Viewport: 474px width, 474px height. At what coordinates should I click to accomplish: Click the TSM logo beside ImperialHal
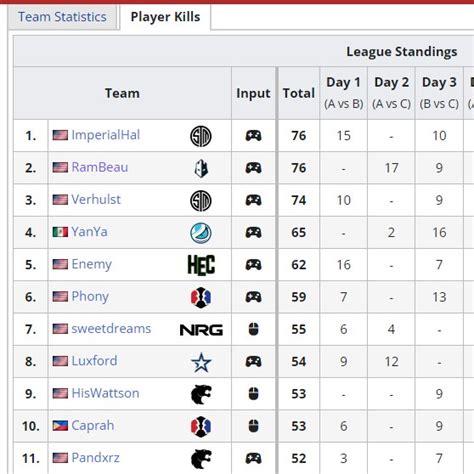pos(201,136)
